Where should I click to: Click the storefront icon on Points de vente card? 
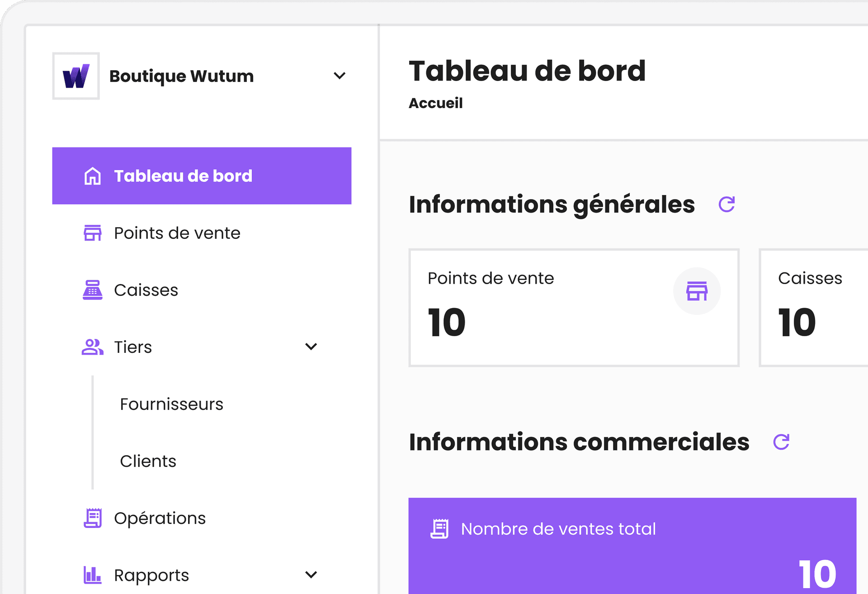coord(697,291)
